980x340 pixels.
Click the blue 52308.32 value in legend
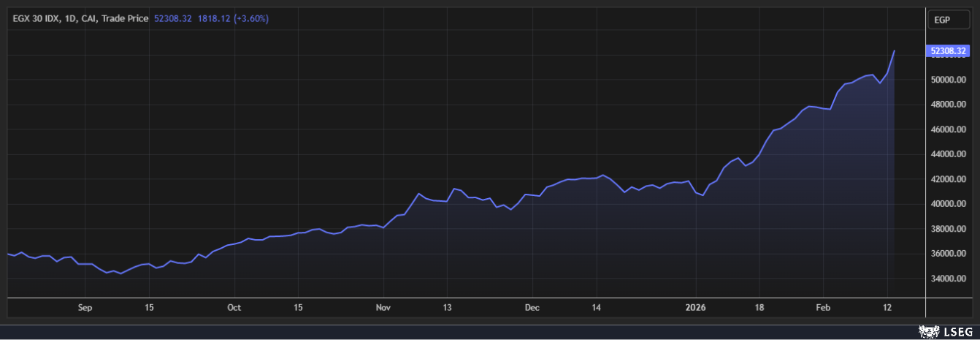point(173,18)
